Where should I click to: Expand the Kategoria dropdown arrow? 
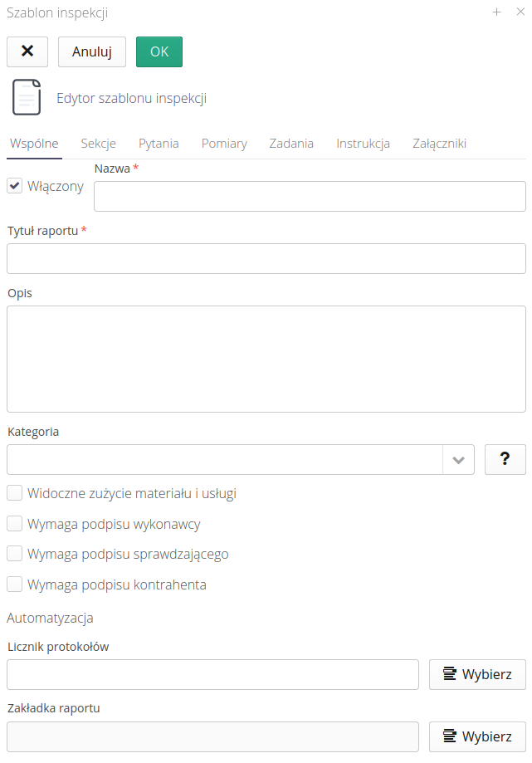[458, 459]
